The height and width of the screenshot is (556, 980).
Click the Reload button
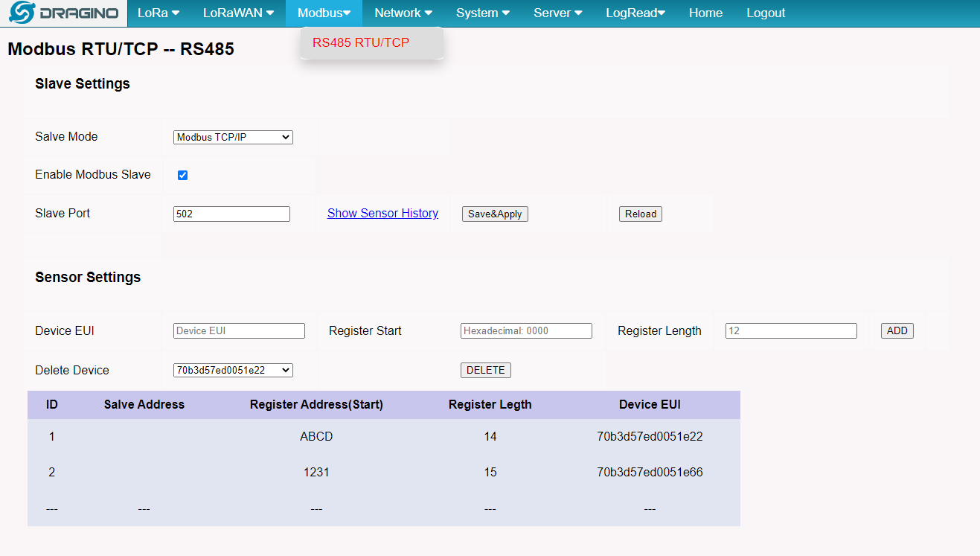641,214
